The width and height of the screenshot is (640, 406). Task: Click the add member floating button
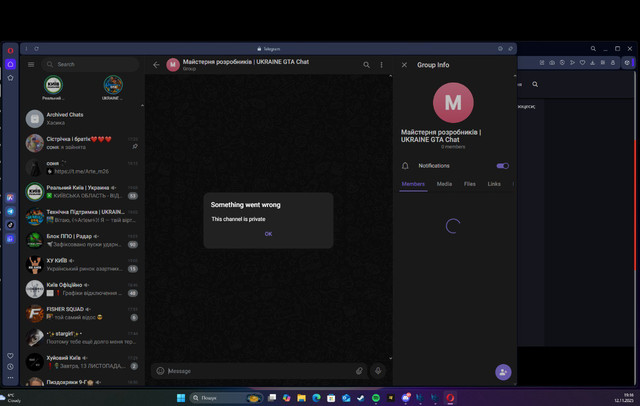tap(503, 372)
